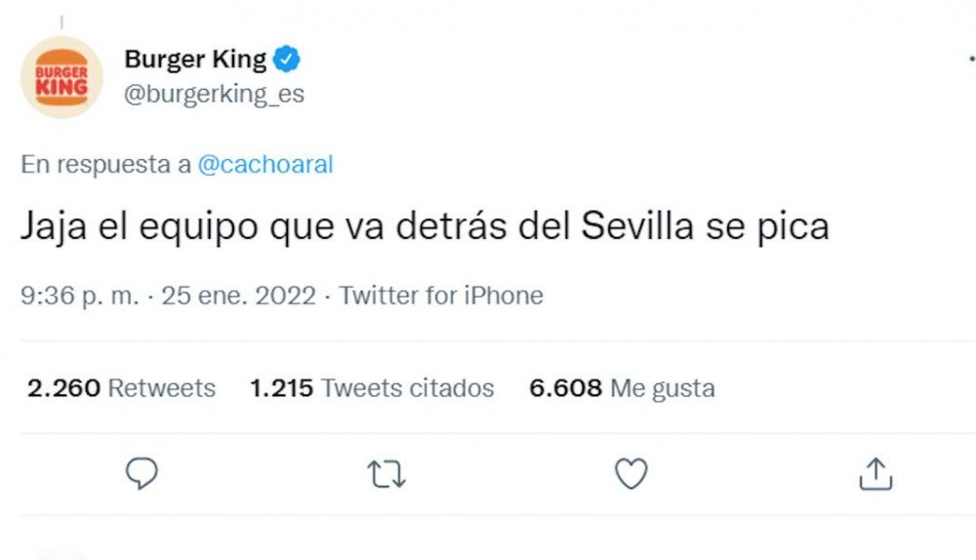View the 2.260 Retweets list
Viewport: 976px width, 560px height.
coord(122,388)
